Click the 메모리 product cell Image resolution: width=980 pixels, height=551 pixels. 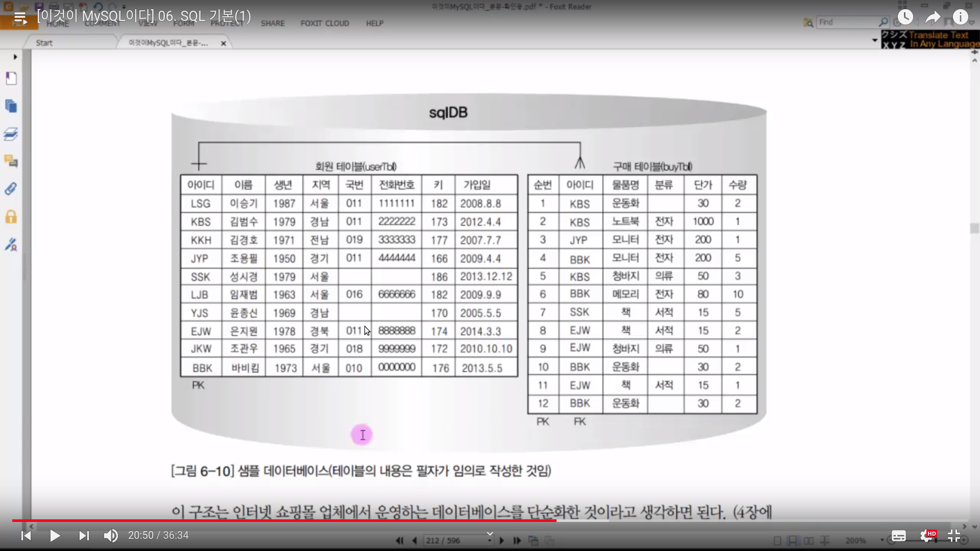625,294
